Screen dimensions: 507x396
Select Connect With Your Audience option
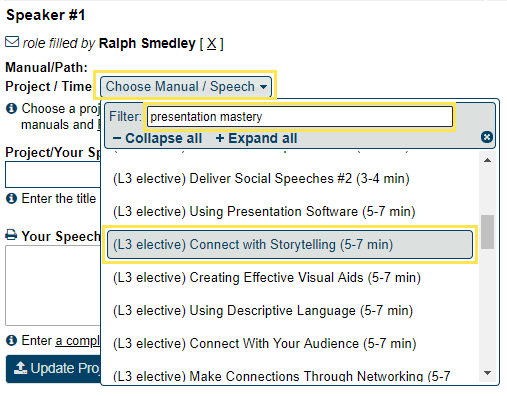point(265,344)
